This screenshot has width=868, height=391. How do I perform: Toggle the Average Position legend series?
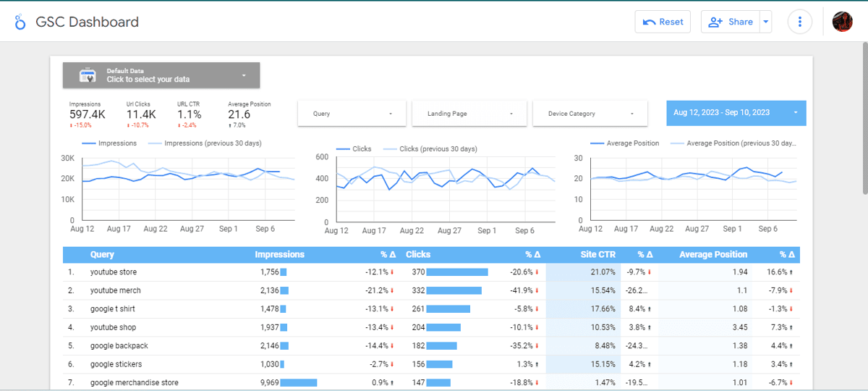coord(625,143)
